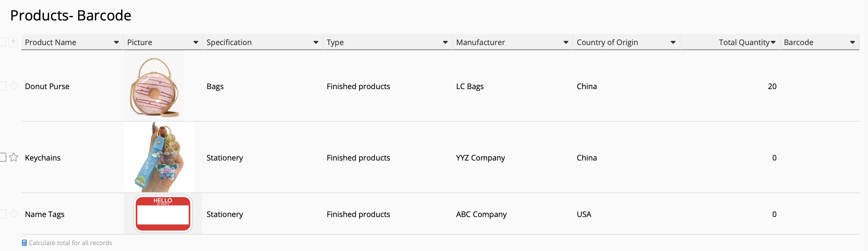Star the Keychains record
This screenshot has width=868, height=251.
coord(13,157)
